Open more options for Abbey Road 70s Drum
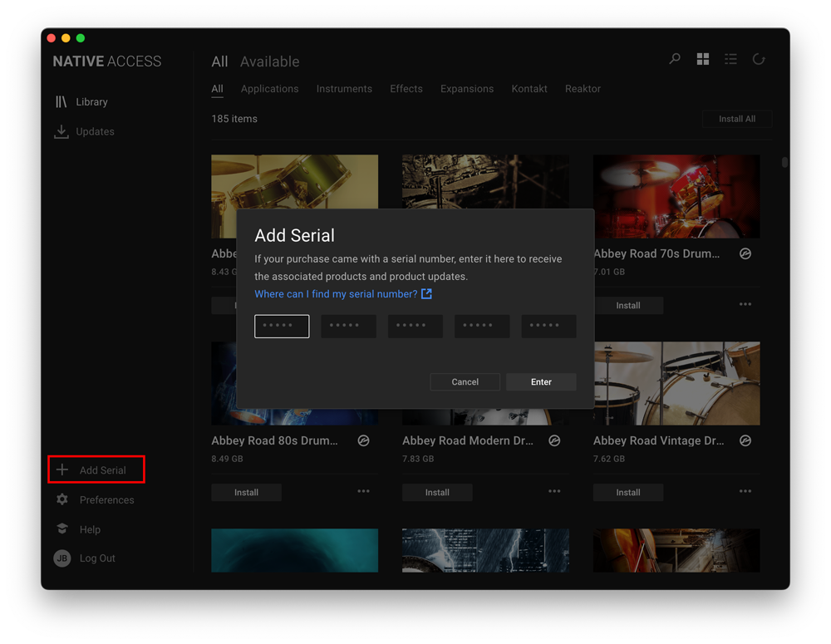The width and height of the screenshot is (831, 644). pos(745,304)
